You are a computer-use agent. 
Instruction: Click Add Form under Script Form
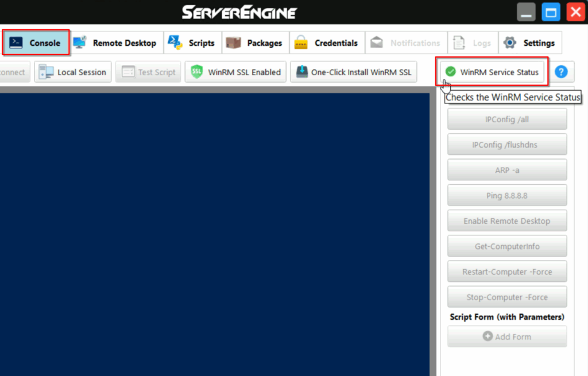(507, 336)
